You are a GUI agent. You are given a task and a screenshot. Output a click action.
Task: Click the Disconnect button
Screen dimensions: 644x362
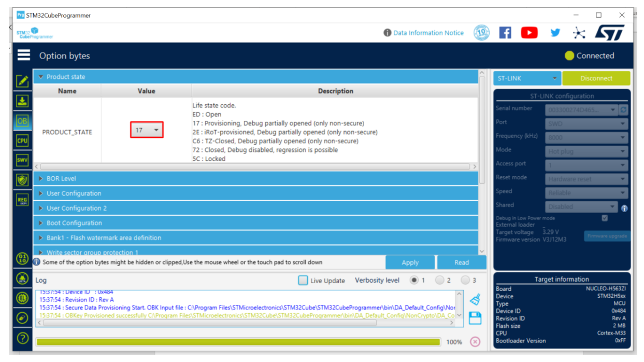596,78
